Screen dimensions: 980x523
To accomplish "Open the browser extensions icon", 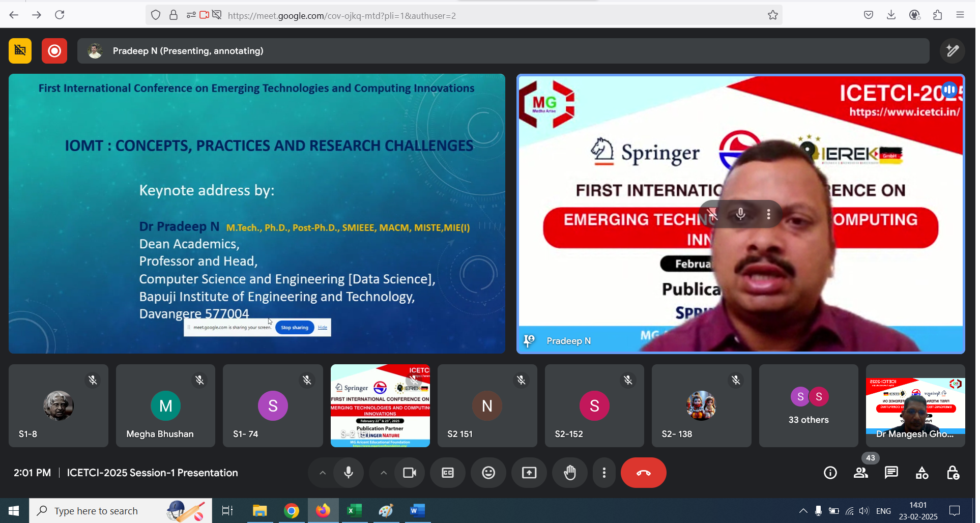I will click(937, 15).
